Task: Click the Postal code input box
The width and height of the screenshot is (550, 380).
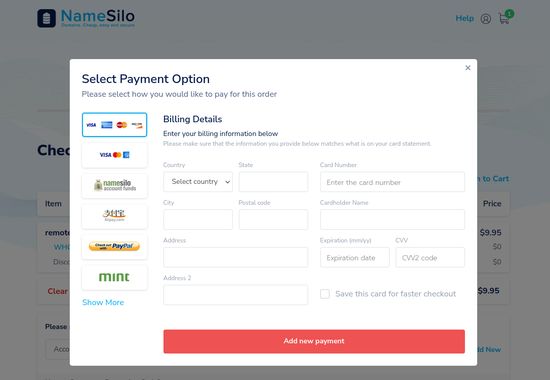Action: coord(273,219)
